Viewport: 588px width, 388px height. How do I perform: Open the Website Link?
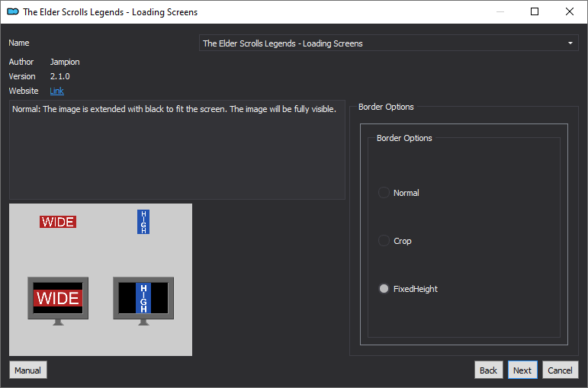coord(56,91)
